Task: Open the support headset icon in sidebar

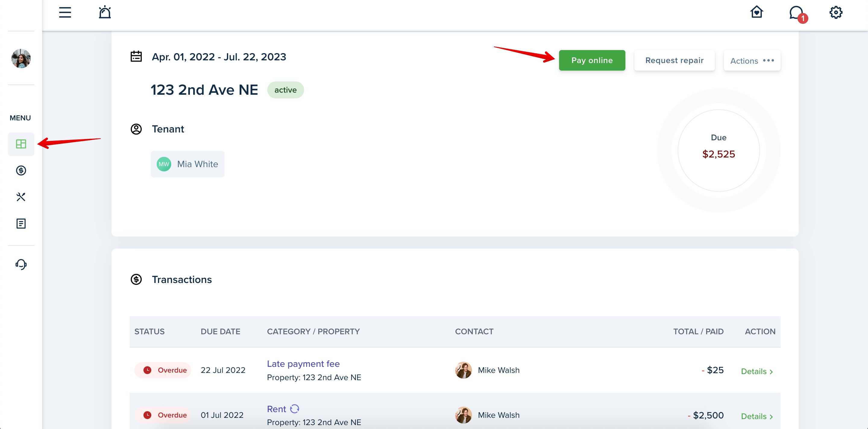Action: [21, 264]
